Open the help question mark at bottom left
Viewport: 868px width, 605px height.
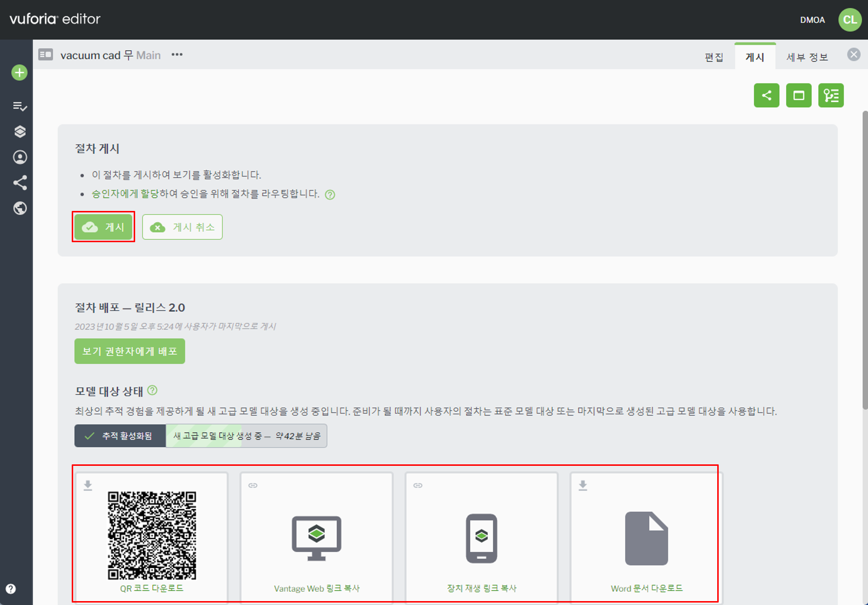(11, 589)
